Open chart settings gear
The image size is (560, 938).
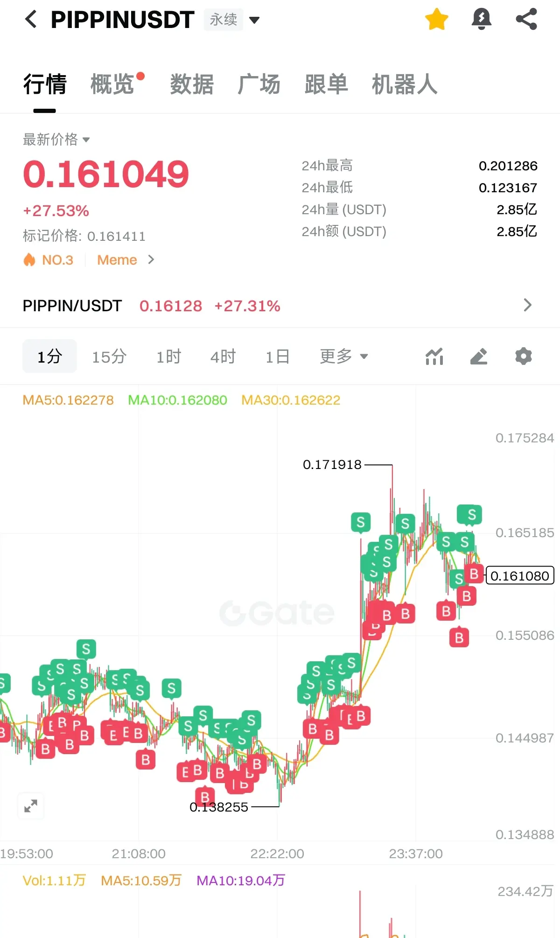pos(523,357)
